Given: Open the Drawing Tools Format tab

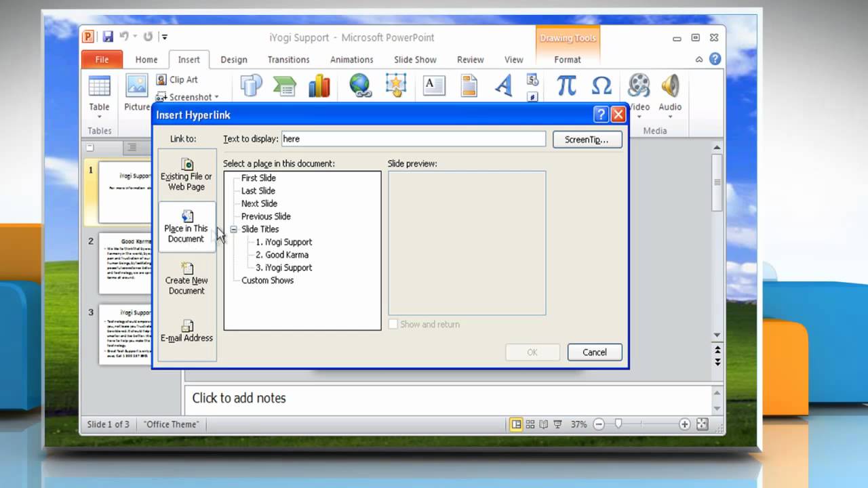Looking at the screenshot, I should 567,60.
